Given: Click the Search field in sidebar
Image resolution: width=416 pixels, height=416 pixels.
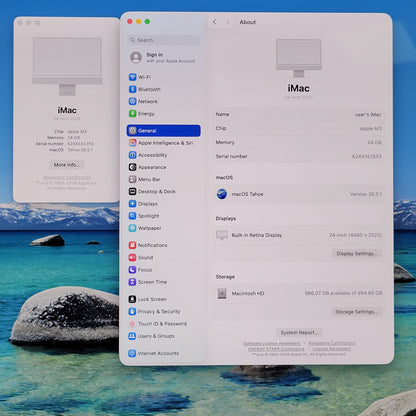Looking at the screenshot, I should (164, 40).
